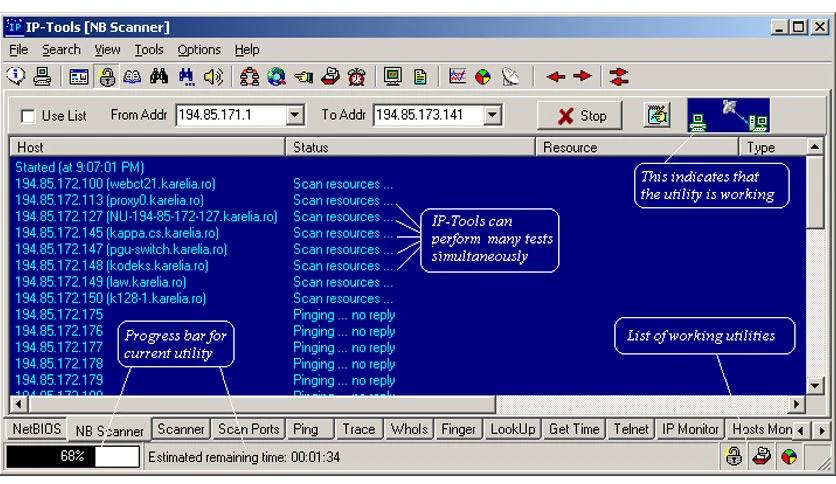Viewport: 836px width, 484px height.
Task: Click the horizontal scrollbar left arrow
Action: 19,404
